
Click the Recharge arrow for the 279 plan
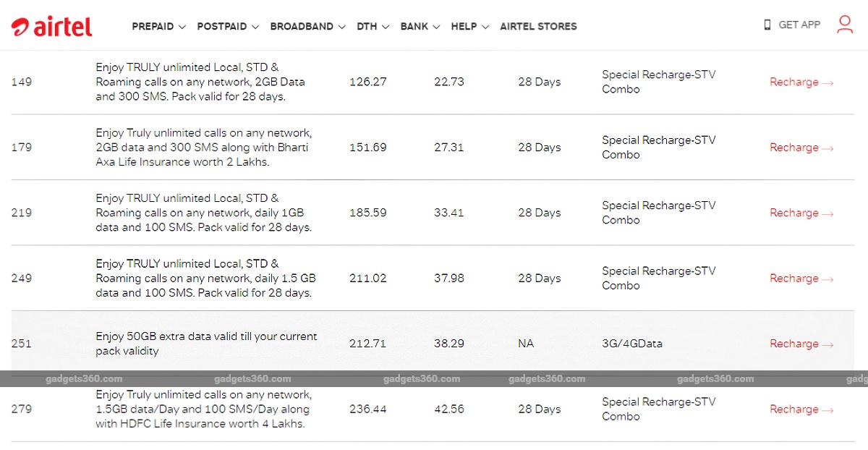click(x=801, y=409)
